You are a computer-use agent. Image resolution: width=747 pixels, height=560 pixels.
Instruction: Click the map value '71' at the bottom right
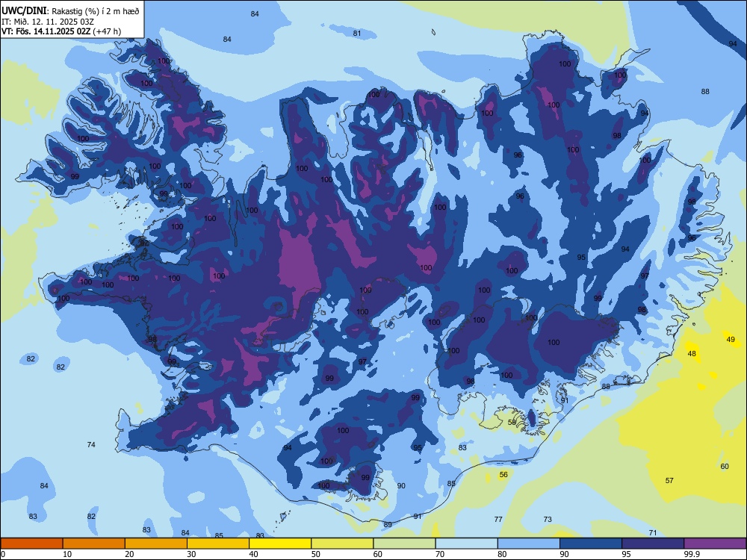653,533
